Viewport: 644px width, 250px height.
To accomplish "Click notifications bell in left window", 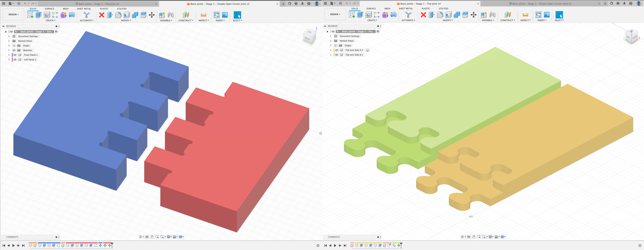I will pyautogui.click(x=303, y=3).
